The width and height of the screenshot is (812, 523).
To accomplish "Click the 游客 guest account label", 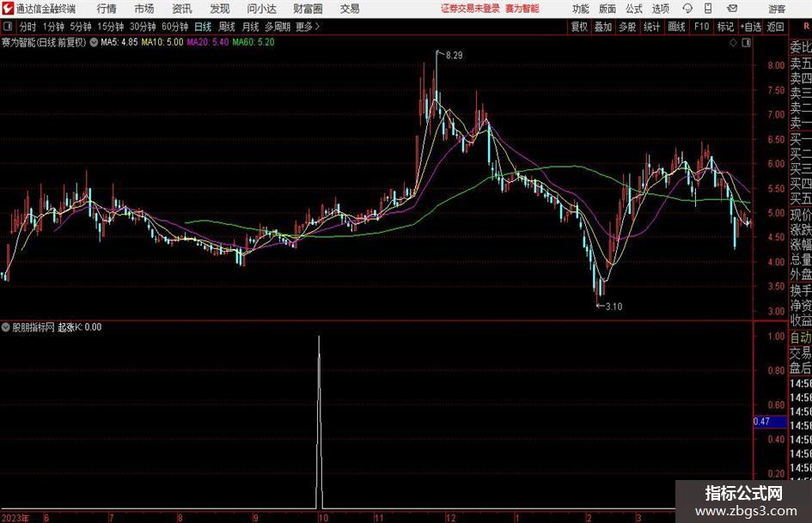I will pyautogui.click(x=777, y=9).
